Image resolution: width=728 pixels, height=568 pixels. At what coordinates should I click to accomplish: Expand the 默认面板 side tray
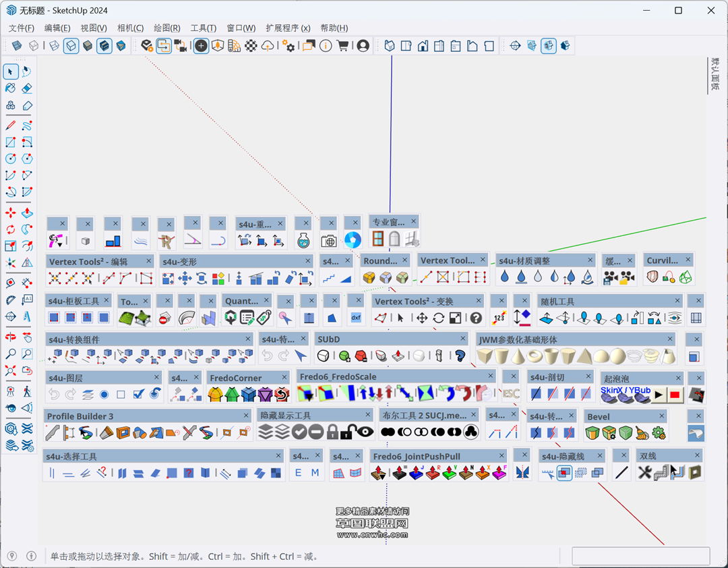715,74
